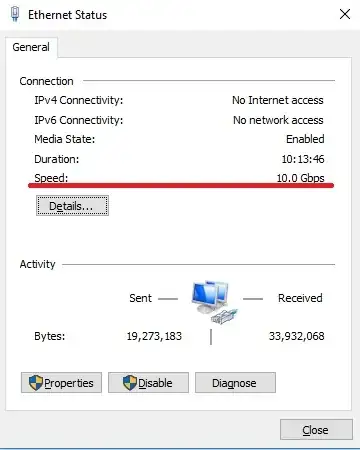Open adapter Properties
The height and width of the screenshot is (450, 360).
coord(61,383)
